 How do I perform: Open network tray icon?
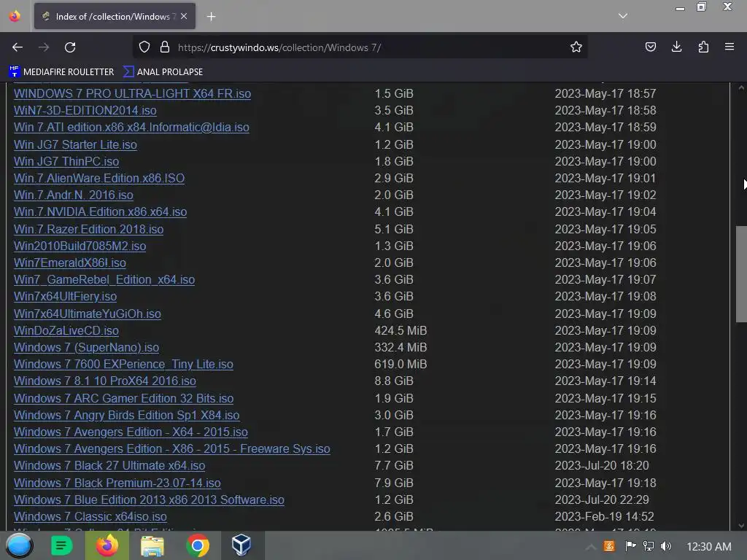coord(649,546)
